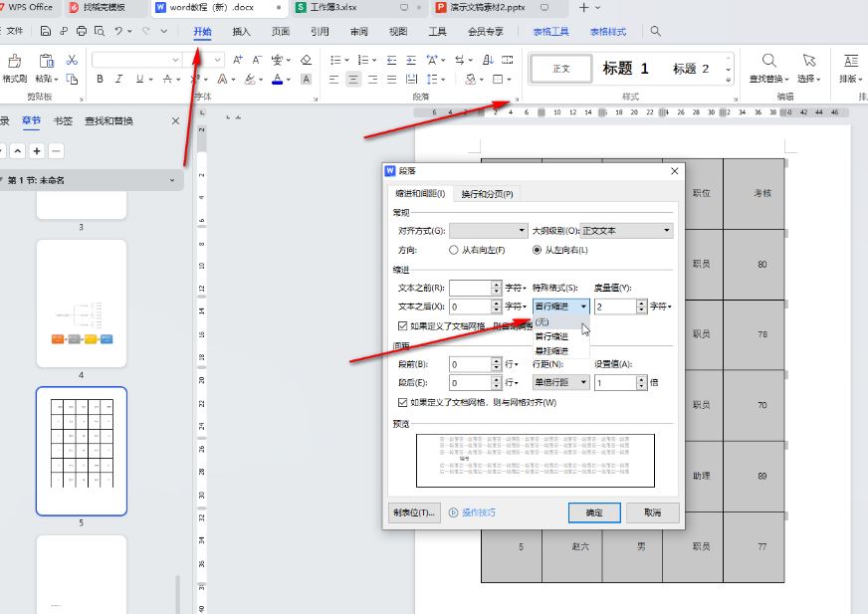
Task: Toggle Italic formatting
Action: click(118, 80)
